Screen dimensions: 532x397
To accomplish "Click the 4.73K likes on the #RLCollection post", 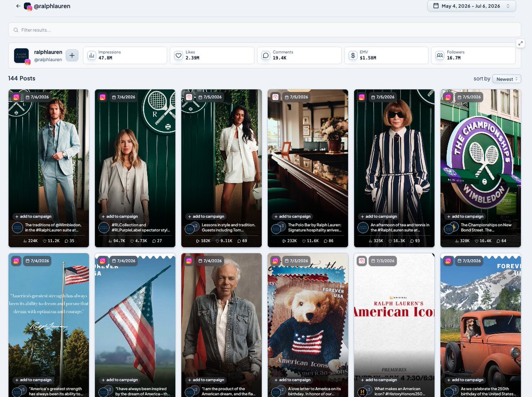I will coord(138,241).
